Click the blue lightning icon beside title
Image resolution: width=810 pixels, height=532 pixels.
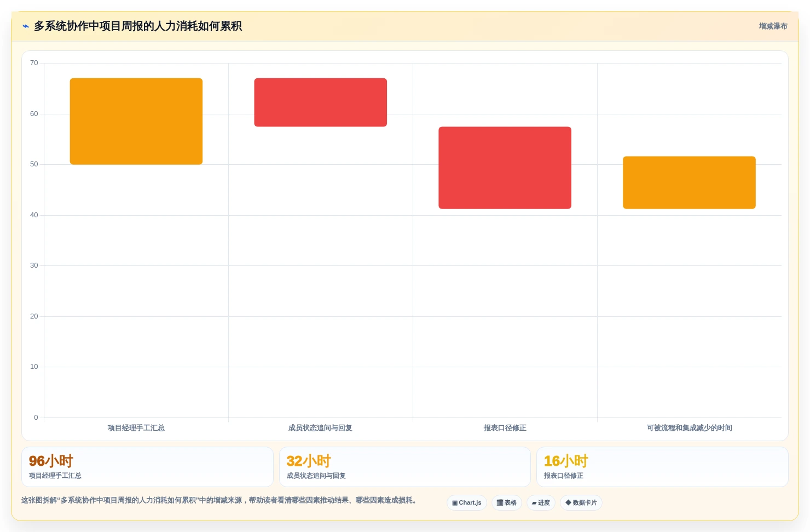(x=26, y=26)
